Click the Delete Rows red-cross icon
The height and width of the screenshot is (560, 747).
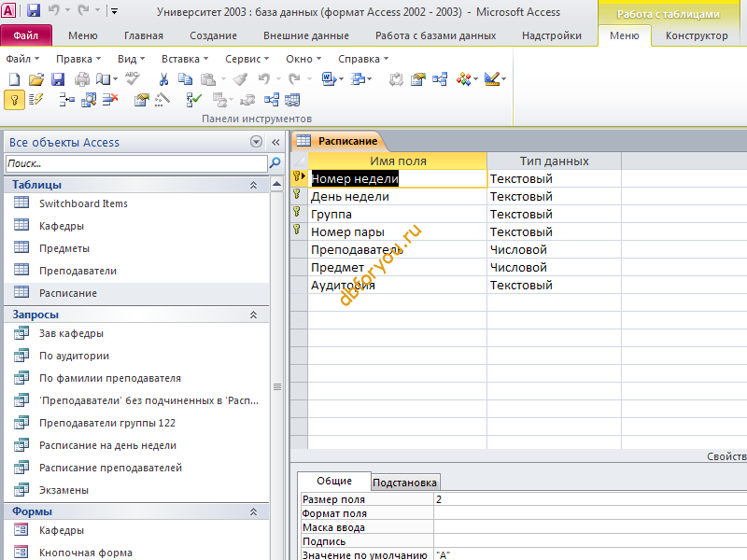pyautogui.click(x=110, y=100)
